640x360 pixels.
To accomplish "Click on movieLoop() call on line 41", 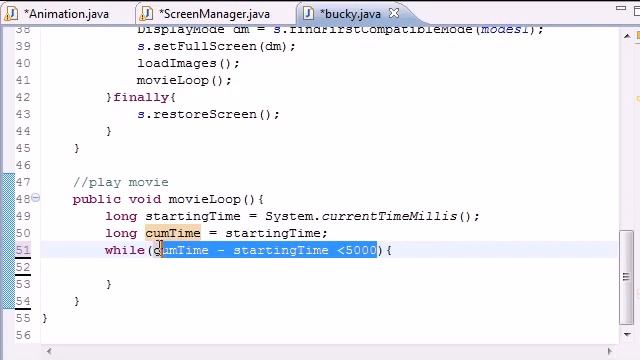I will tap(184, 80).
